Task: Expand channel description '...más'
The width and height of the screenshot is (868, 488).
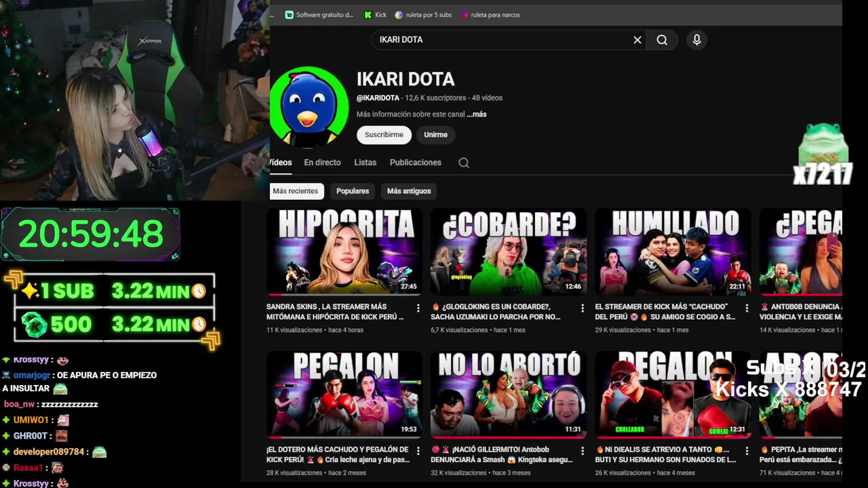Action: coord(477,115)
